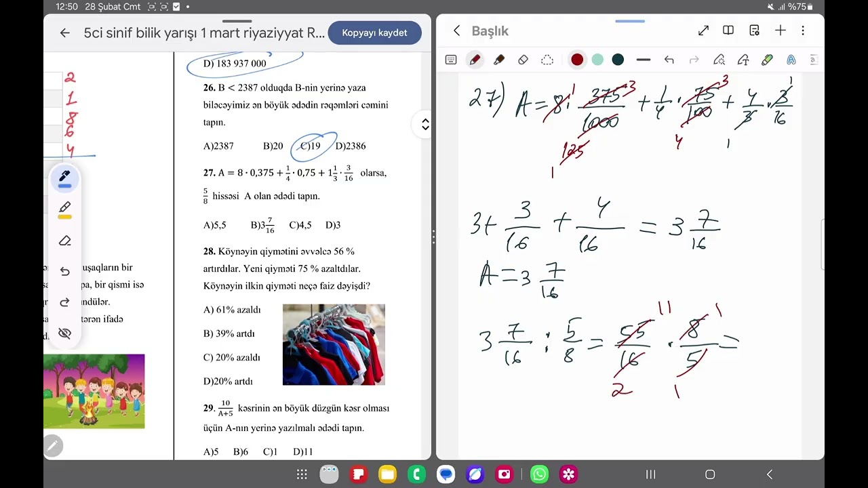This screenshot has height=488, width=868.
Task: Launch Samsung Notes from the taskbar
Action: (359, 474)
